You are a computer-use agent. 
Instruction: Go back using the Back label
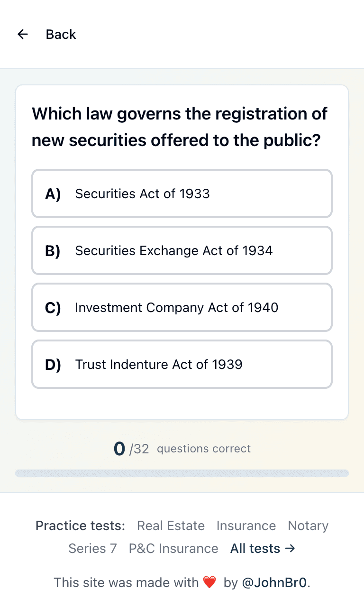coord(61,34)
